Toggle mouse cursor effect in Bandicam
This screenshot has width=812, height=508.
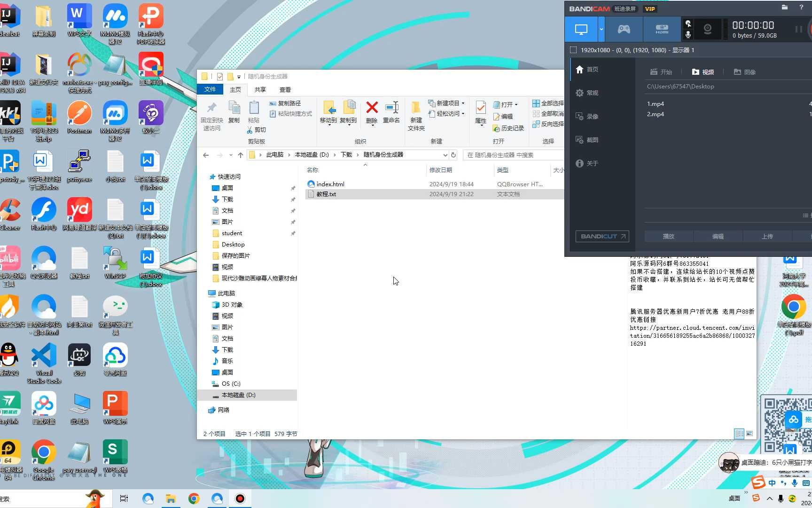coord(688,24)
